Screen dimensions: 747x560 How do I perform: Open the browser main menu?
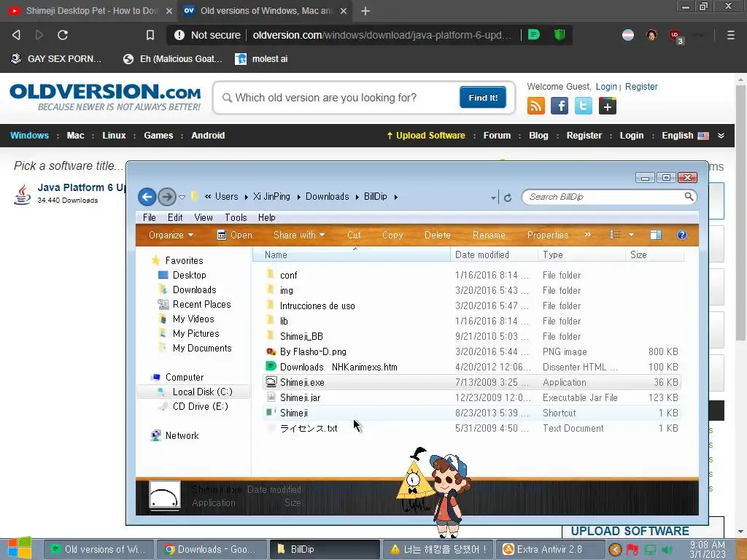pos(730,35)
